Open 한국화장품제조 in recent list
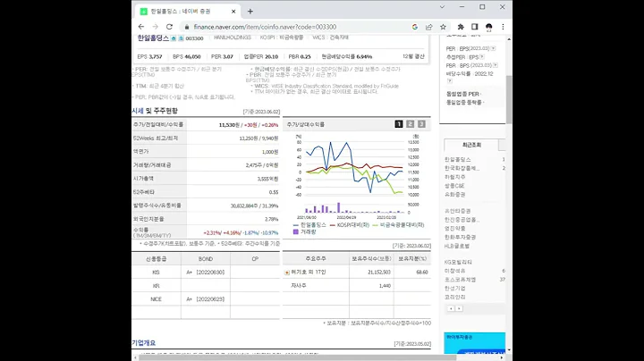Viewport: 644px width, 361px height. click(462, 168)
